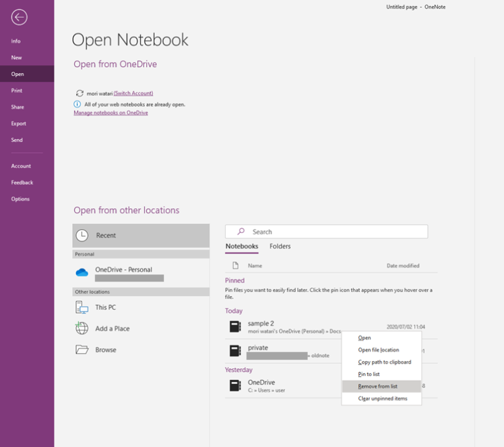Viewport: 504px width, 447px height.
Task: Choose Add a Place
Action: 141,328
